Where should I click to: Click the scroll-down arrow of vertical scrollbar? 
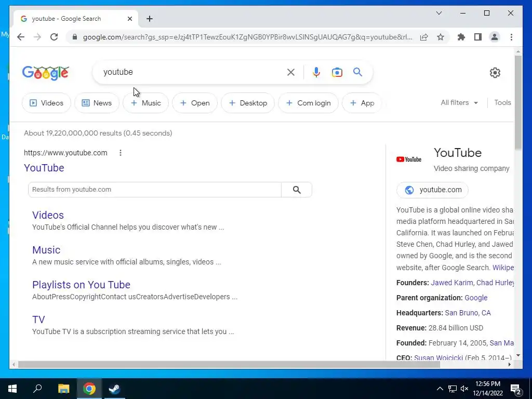pos(518,355)
